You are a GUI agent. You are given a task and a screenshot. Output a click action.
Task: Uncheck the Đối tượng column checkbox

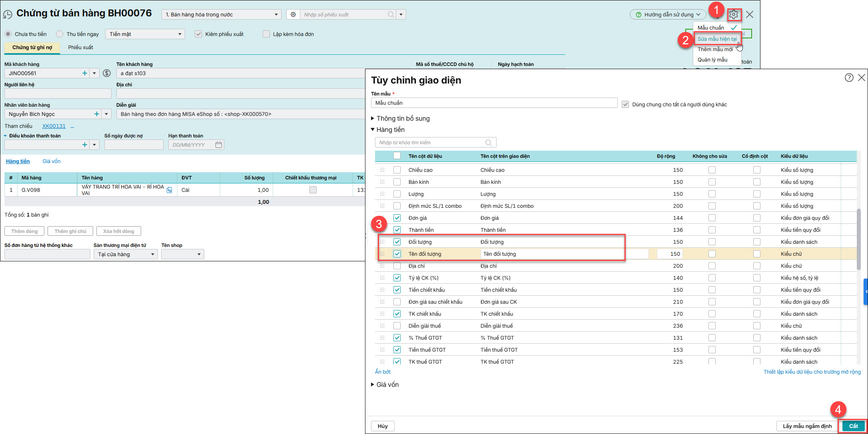(397, 242)
